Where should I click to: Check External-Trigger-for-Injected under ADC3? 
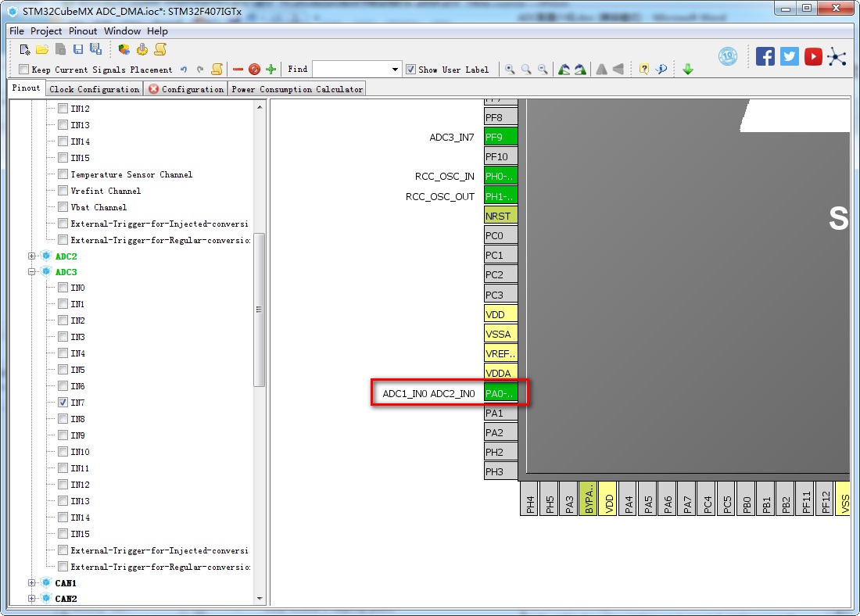63,550
